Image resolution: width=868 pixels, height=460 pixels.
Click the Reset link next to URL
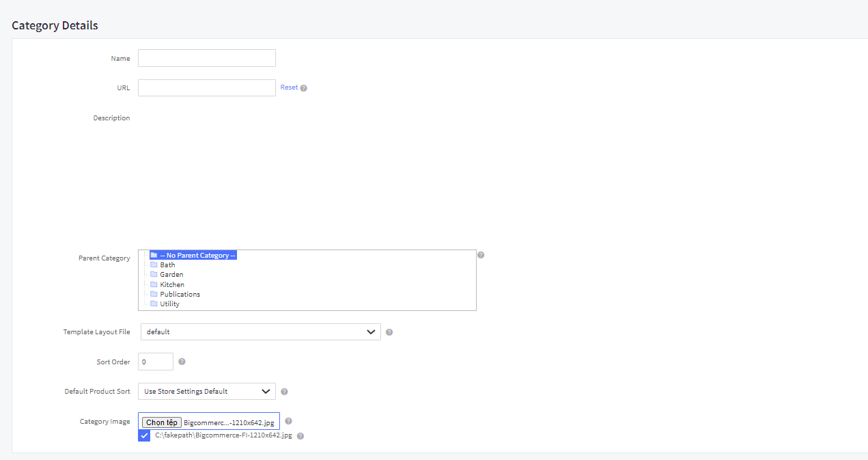coord(289,87)
